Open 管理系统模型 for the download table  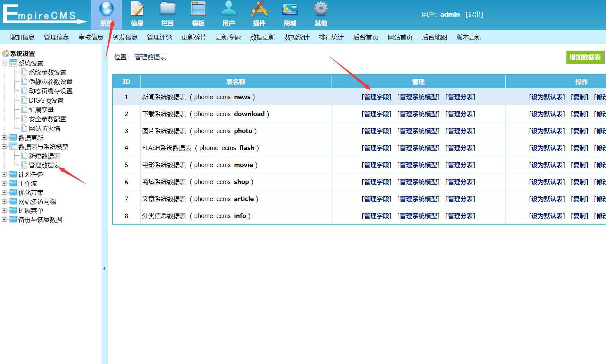419,114
